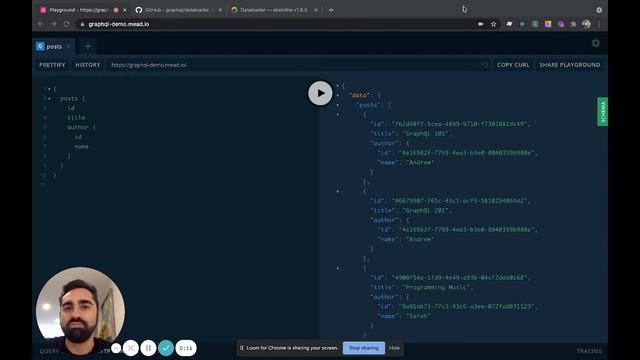Image resolution: width=640 pixels, height=360 pixels.
Task: Collapse the GraphQL 101 post object
Action: coord(338,115)
